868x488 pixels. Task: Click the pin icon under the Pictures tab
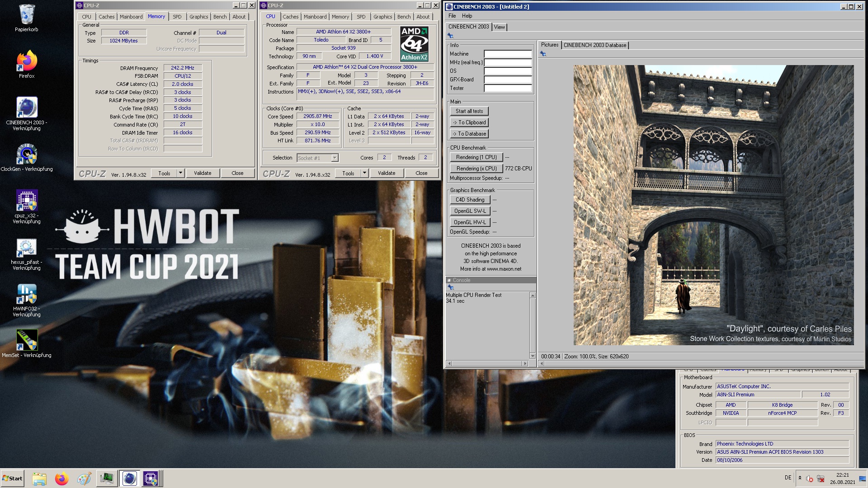pyautogui.click(x=543, y=54)
